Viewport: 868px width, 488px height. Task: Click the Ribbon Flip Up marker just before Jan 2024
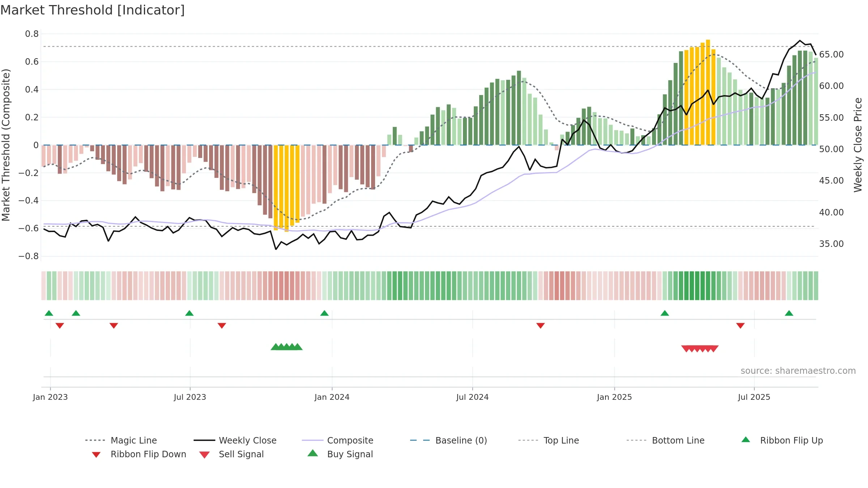[x=324, y=313]
